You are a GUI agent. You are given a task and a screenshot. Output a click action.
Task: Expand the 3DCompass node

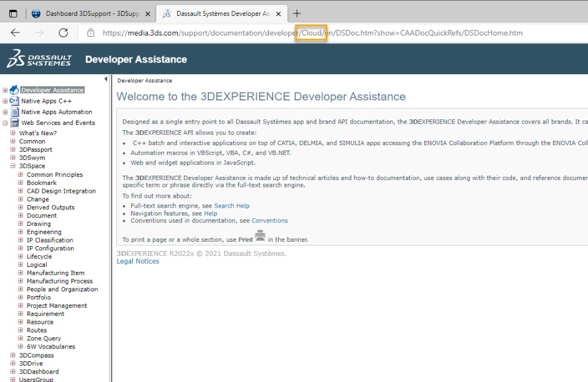(x=13, y=355)
